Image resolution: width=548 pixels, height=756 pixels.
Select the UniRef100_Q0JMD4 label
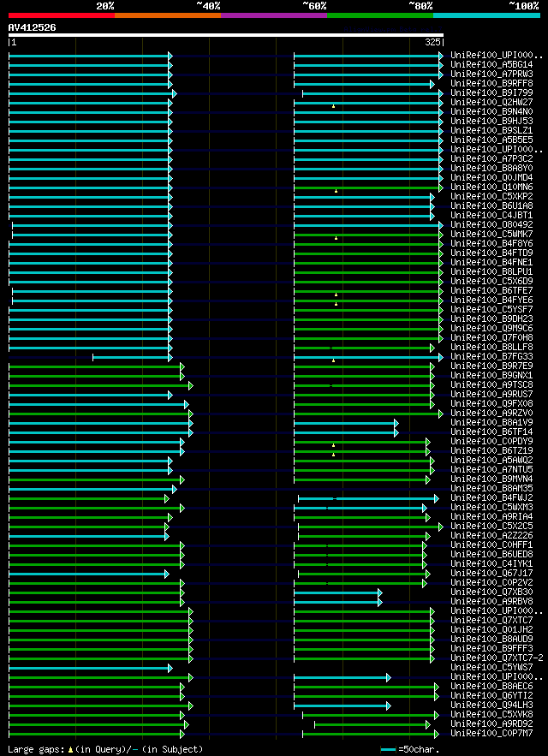(491, 178)
